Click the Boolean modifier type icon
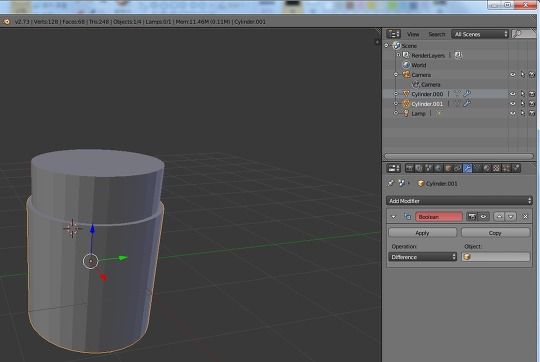540x362 pixels. pyautogui.click(x=407, y=217)
